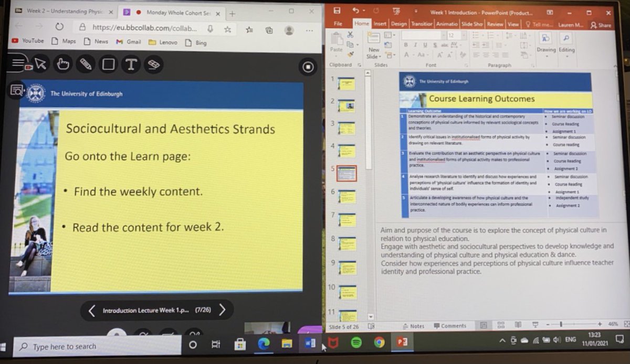This screenshot has width=630, height=364.
Task: Open the File menu in PowerPoint
Action: click(x=338, y=24)
